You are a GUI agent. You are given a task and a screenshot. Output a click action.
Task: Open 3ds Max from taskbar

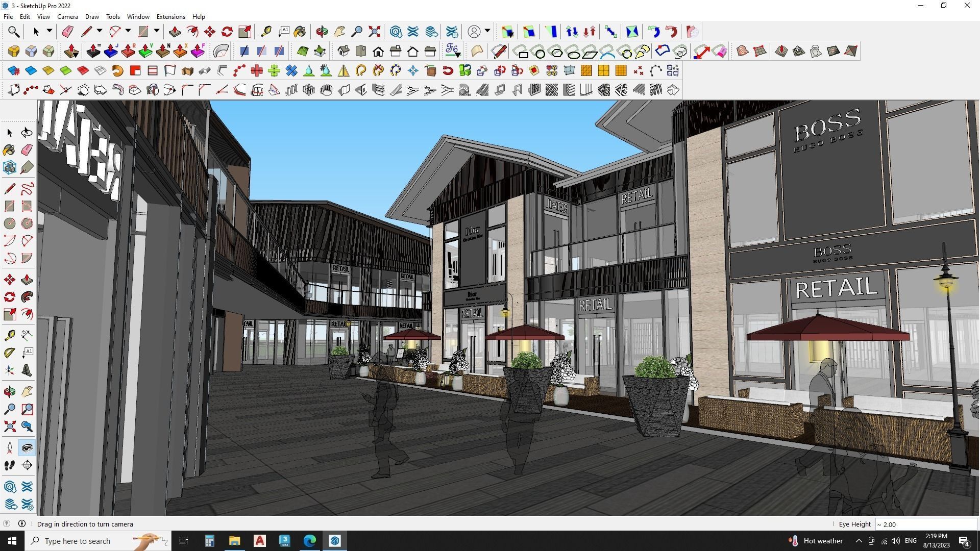pos(285,541)
